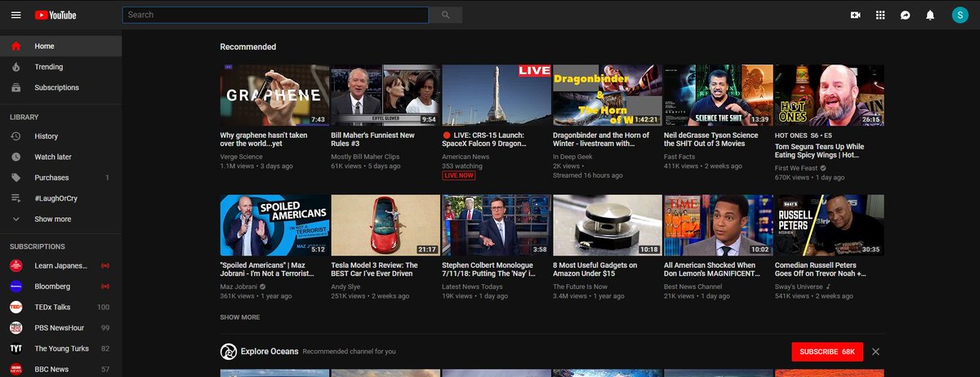980x377 pixels.
Task: Open the Explore Oceans channel title
Action: point(269,352)
